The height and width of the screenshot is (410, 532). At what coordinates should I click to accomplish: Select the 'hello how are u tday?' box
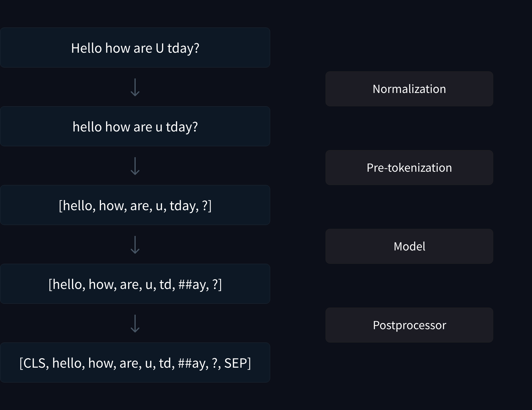point(135,126)
